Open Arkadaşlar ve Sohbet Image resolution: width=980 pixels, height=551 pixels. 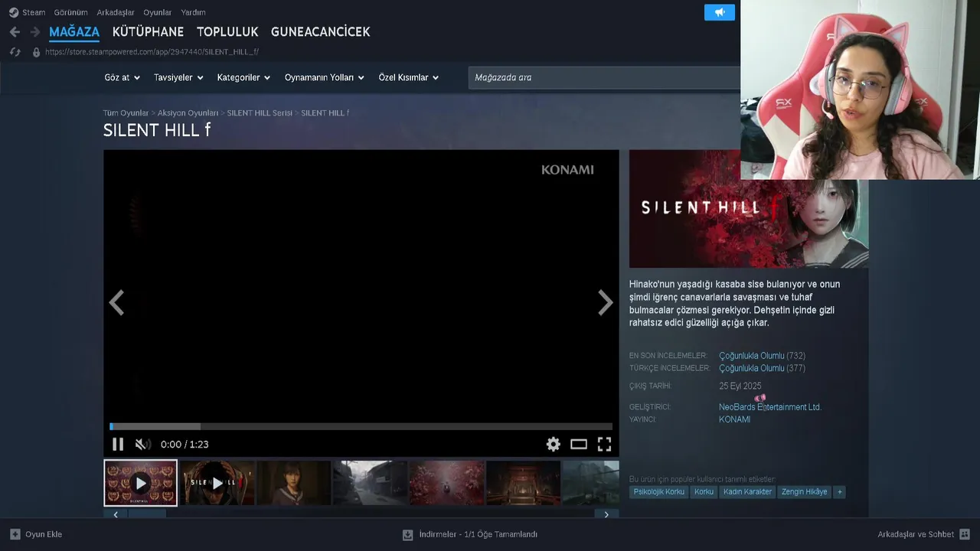[924, 534]
